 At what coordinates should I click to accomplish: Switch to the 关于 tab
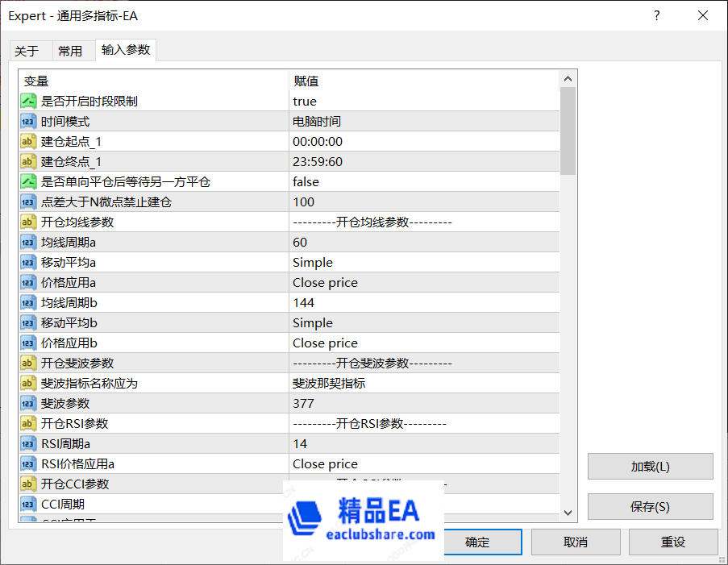pyautogui.click(x=27, y=51)
